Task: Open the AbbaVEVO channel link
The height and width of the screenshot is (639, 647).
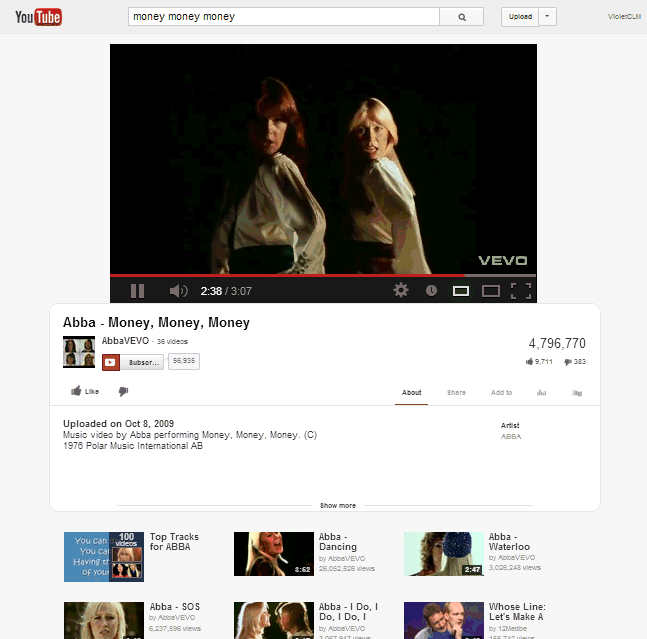Action: click(x=125, y=341)
